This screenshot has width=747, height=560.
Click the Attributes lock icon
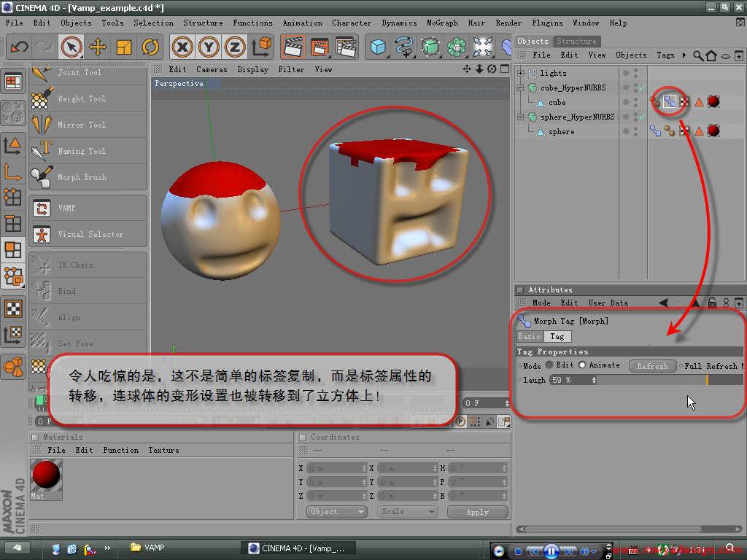pyautogui.click(x=712, y=303)
